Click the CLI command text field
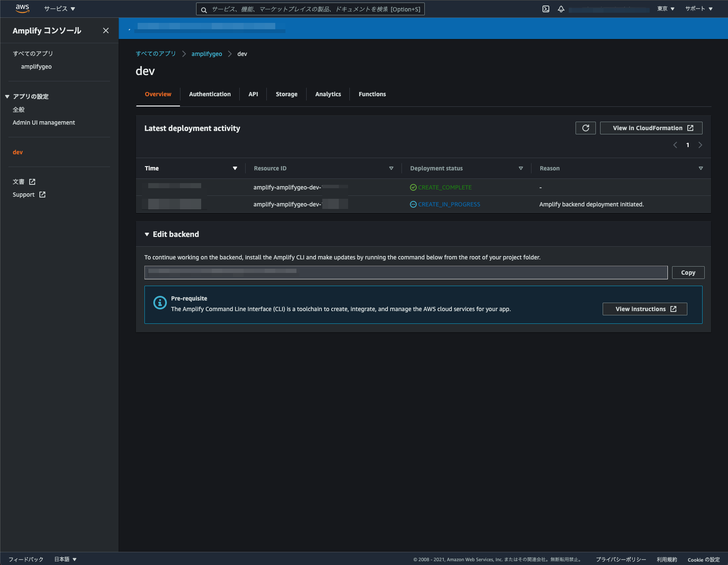Viewport: 728px width, 565px height. pos(406,273)
